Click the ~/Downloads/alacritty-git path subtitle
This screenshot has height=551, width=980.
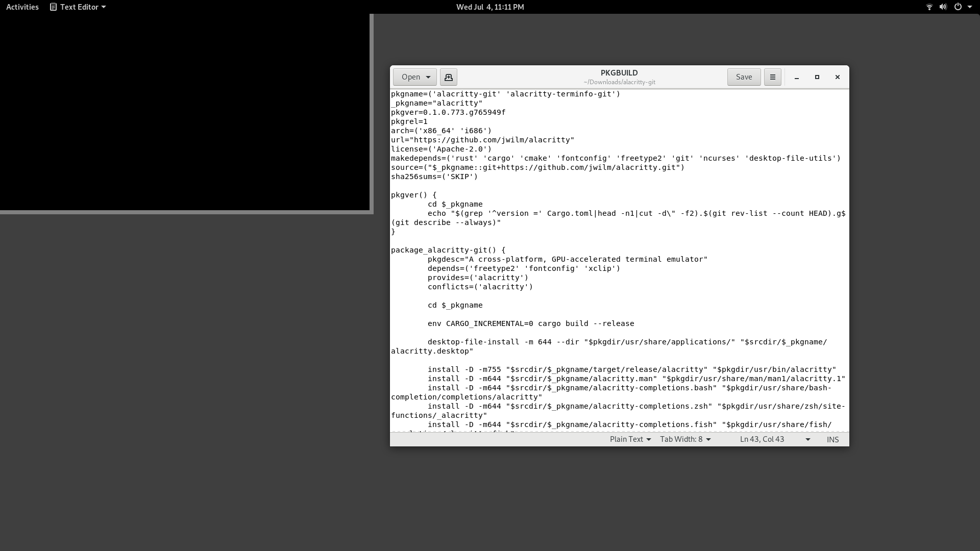619,82
